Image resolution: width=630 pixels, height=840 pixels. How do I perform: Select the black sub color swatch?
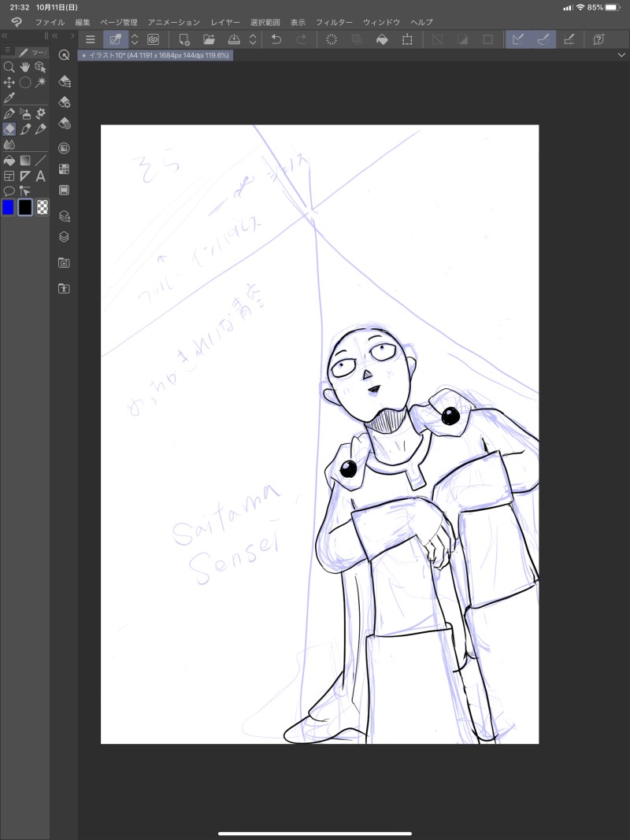[x=25, y=207]
